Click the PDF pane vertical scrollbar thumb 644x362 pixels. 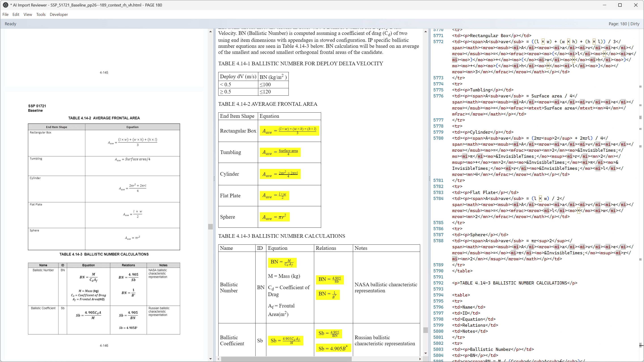tap(210, 227)
